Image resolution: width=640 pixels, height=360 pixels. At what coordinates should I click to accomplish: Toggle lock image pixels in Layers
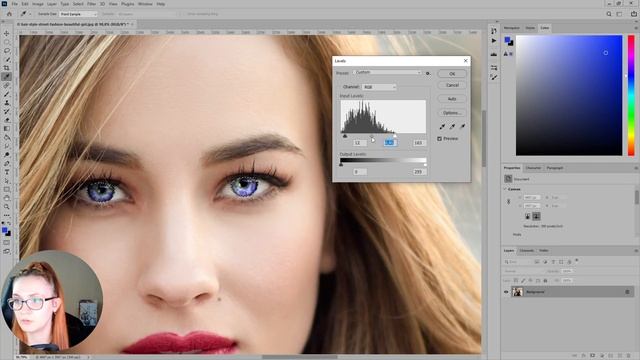(x=523, y=281)
